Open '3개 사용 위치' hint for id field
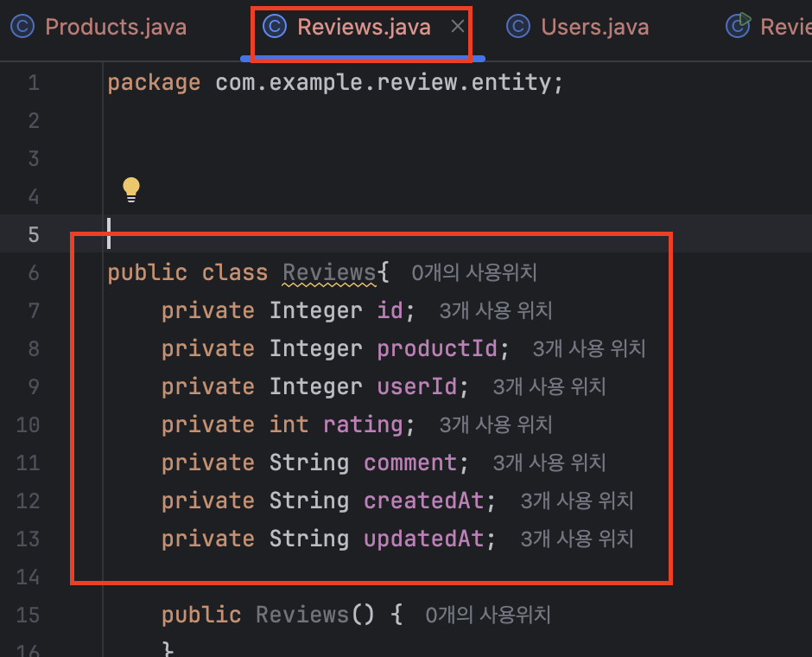 point(496,311)
